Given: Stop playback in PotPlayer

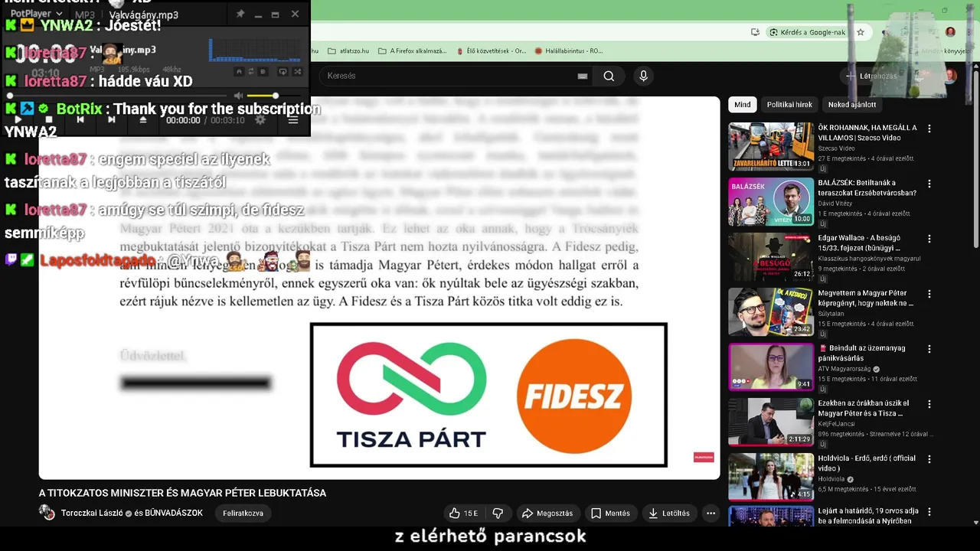Looking at the screenshot, I should click(49, 120).
